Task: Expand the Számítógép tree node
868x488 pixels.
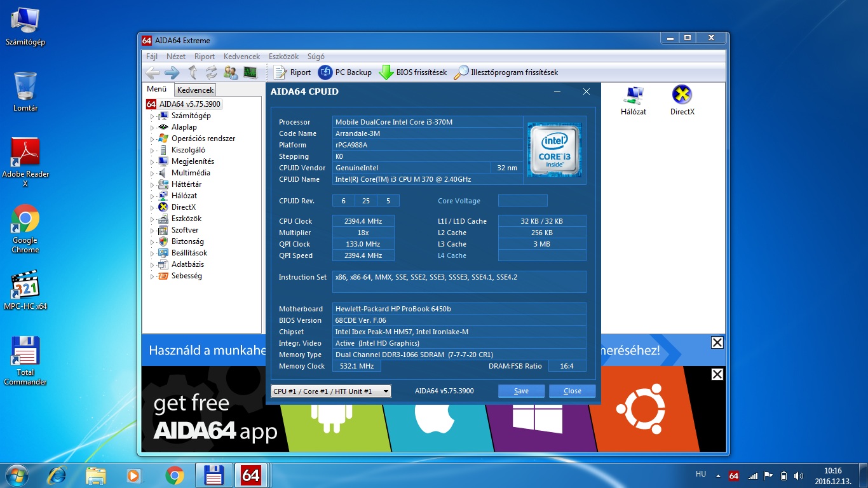Action: click(x=152, y=116)
